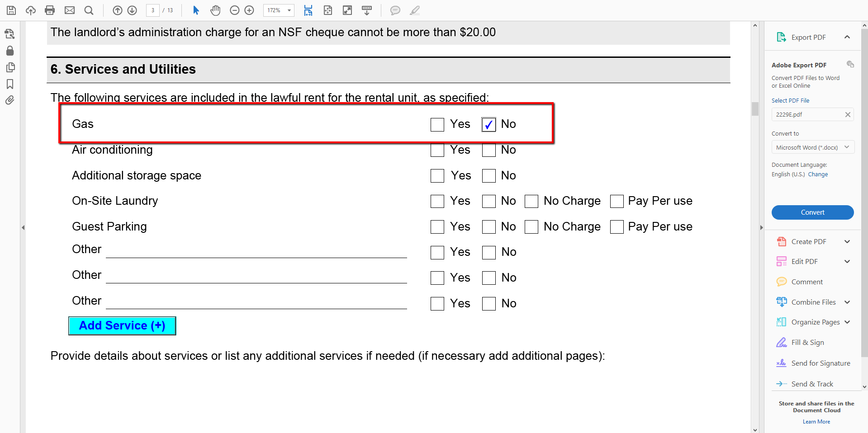Screen dimensions: 868x433
Task: Expand the Create PDF tool
Action: pyautogui.click(x=847, y=242)
